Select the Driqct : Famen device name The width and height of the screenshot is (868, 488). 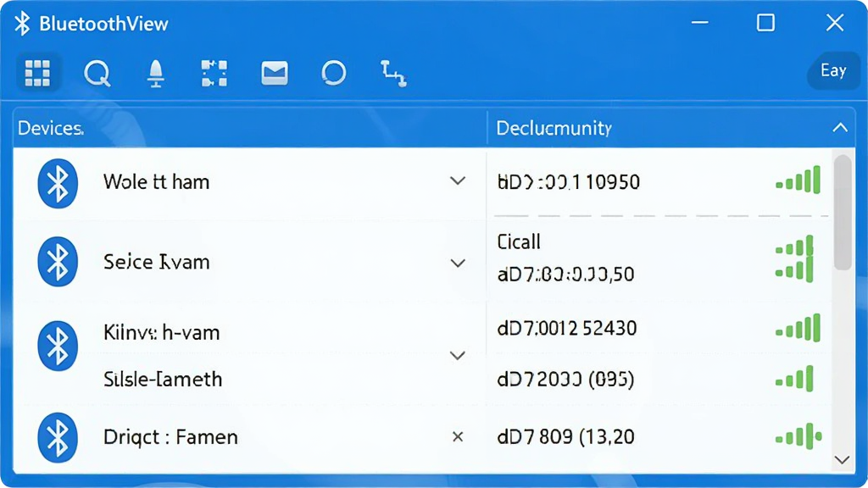[x=170, y=437]
